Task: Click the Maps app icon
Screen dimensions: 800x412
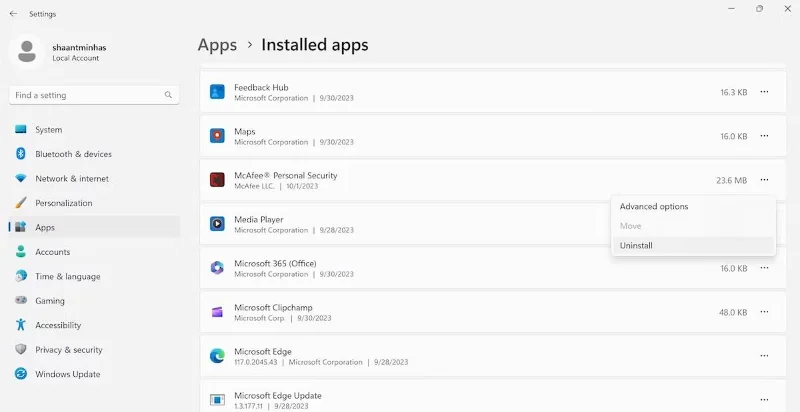Action: point(217,136)
